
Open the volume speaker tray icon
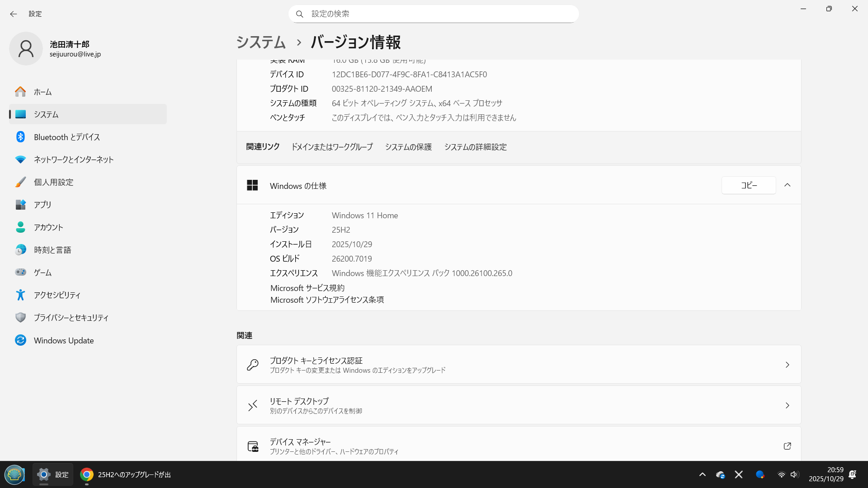tap(794, 474)
